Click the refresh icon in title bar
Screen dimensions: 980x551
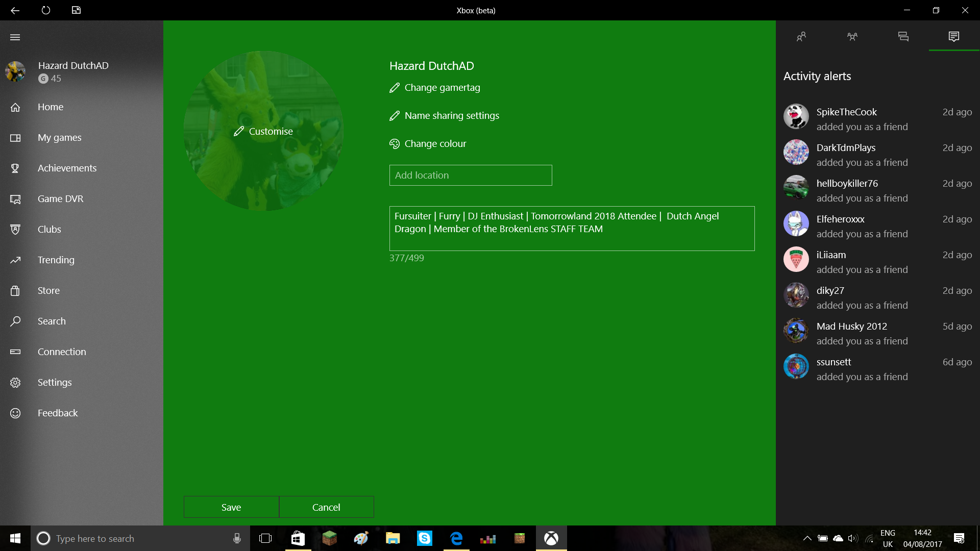point(46,10)
